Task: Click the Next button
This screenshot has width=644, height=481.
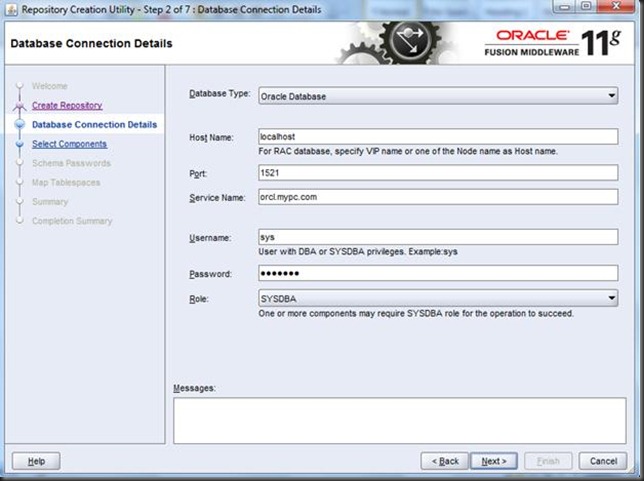Action: pyautogui.click(x=494, y=461)
